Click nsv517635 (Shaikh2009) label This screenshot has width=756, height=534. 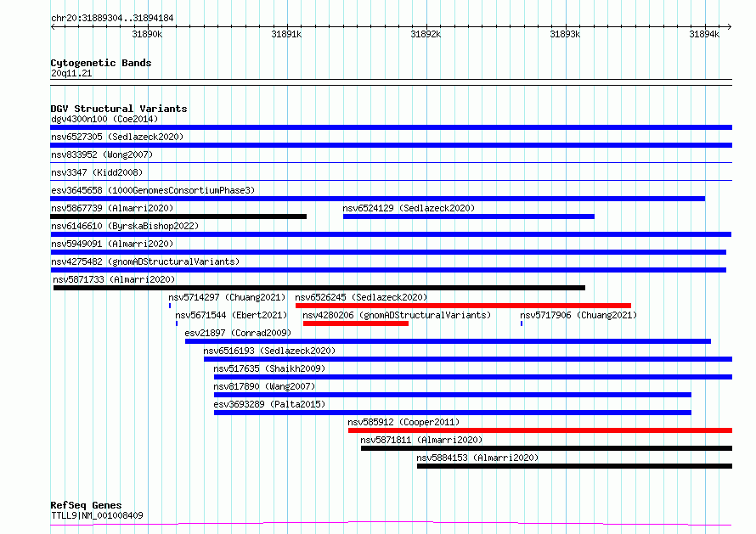click(x=269, y=368)
